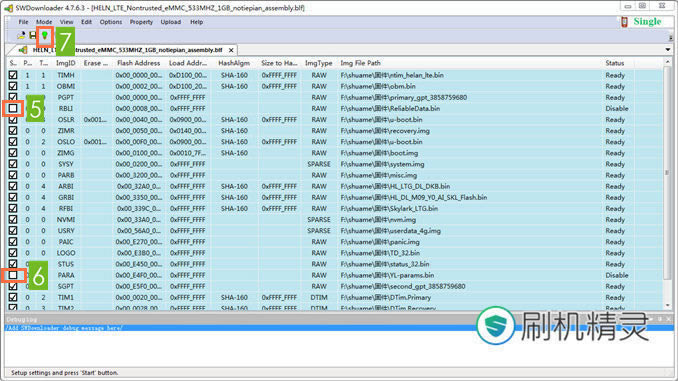Click the SWDownloader title bar app icon
This screenshot has height=381, width=678.
(x=9, y=8)
